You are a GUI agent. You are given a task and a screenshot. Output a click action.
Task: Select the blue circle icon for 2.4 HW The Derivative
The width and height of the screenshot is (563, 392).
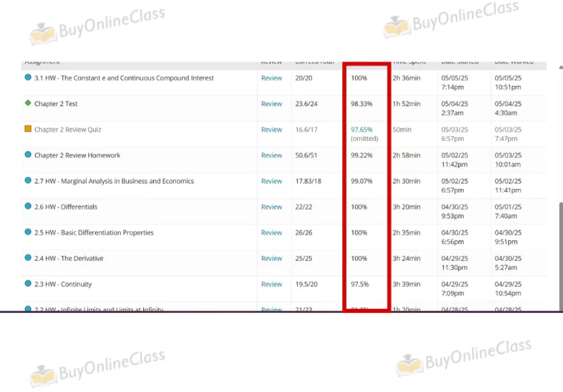coord(28,258)
